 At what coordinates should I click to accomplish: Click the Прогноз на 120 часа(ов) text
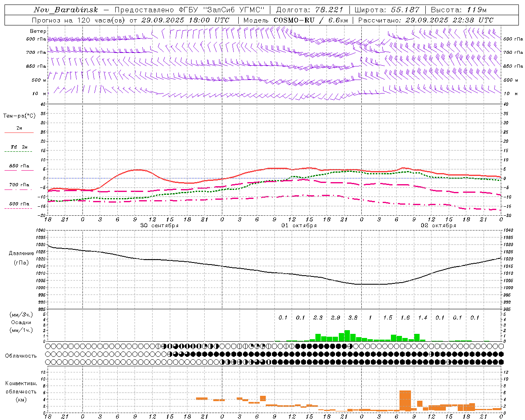[79, 20]
